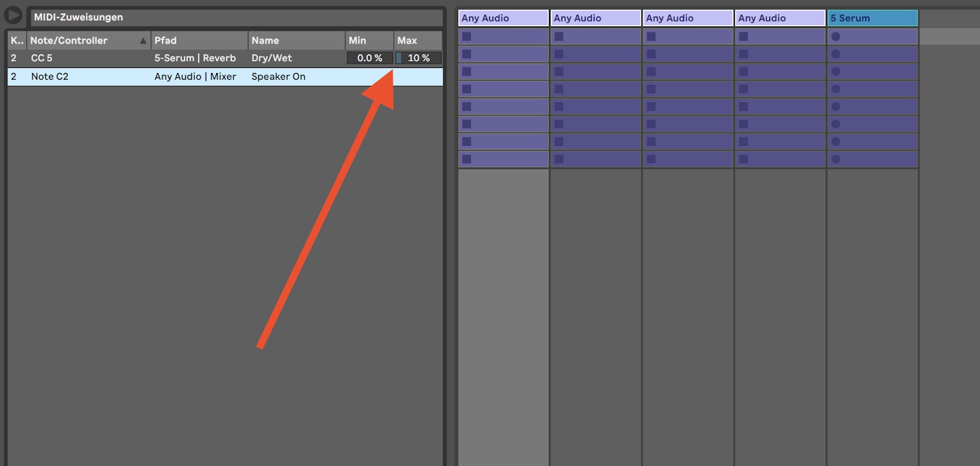Image resolution: width=980 pixels, height=466 pixels.
Task: Click the Max 10 % value slider
Action: click(418, 58)
